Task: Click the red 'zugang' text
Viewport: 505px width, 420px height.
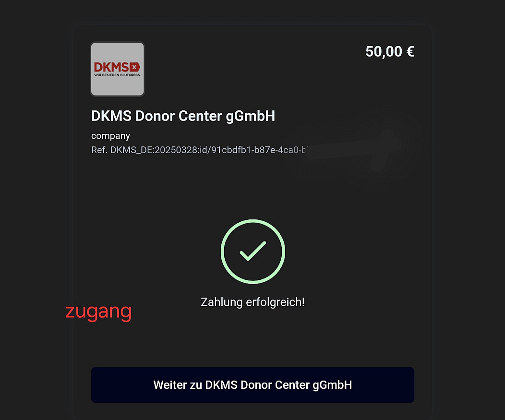Action: pyautogui.click(x=98, y=312)
